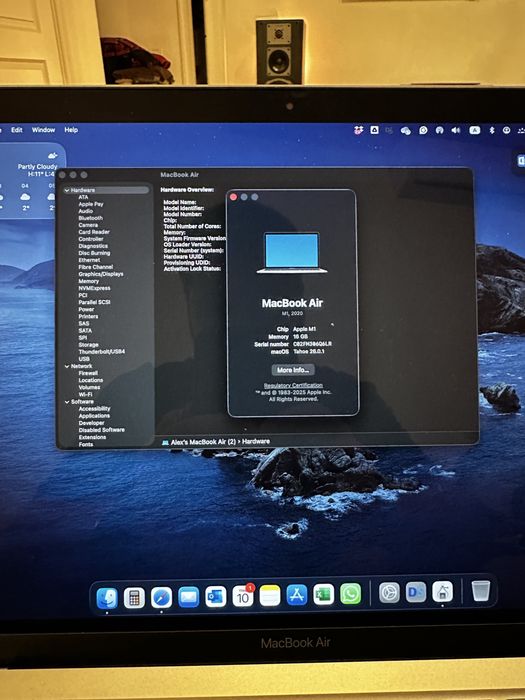This screenshot has width=525, height=700.
Task: Open Microsoft Excel from the Dock
Action: (323, 595)
